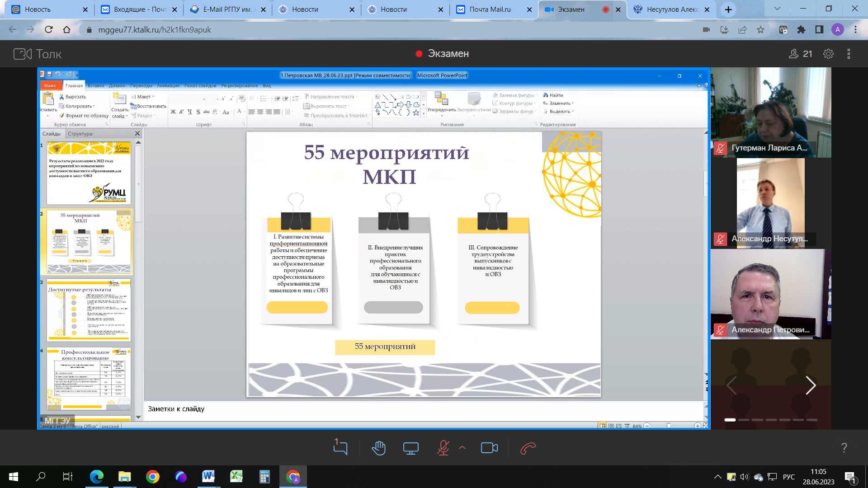
Task: Save presentation from quick access toolbar
Action: tap(50, 75)
